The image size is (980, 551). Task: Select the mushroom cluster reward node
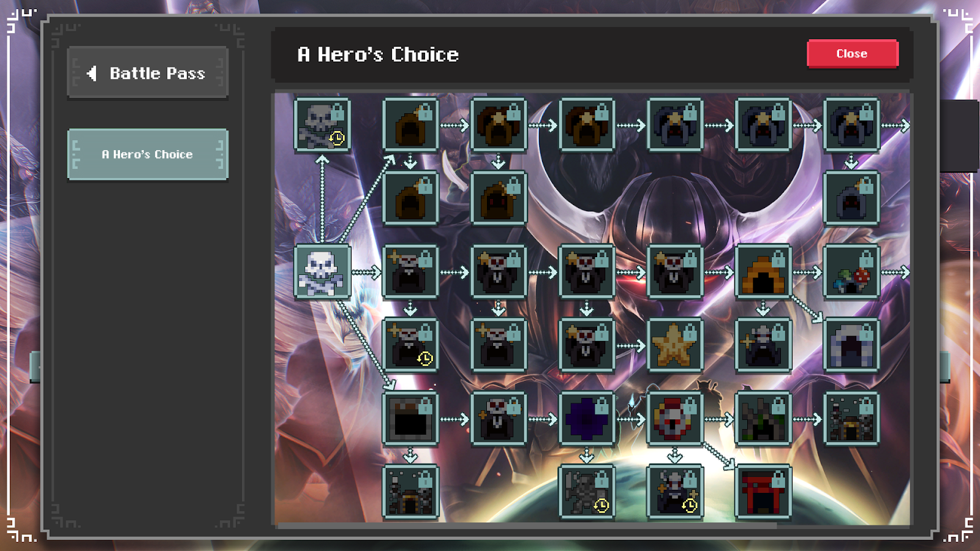851,272
